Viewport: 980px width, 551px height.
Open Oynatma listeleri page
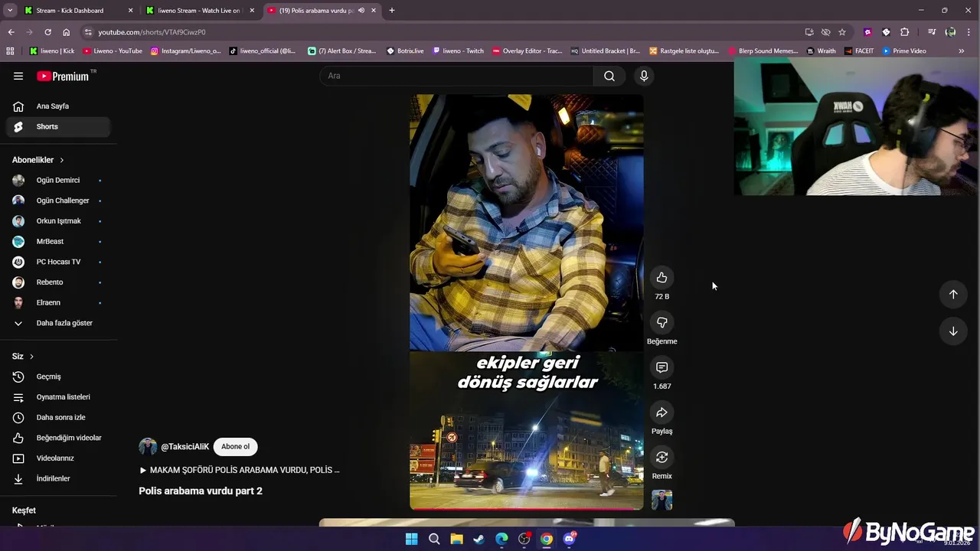pyautogui.click(x=58, y=397)
